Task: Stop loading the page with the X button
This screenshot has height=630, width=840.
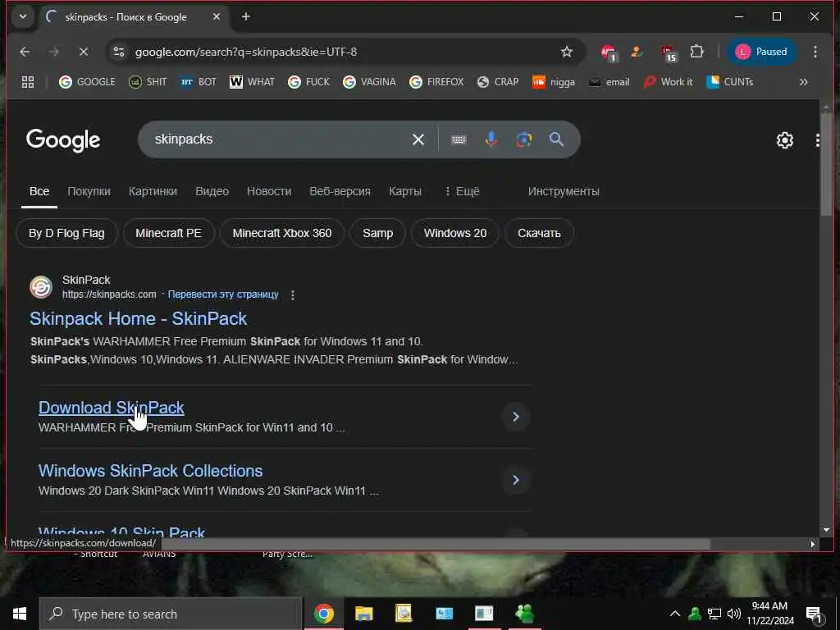Action: [84, 52]
